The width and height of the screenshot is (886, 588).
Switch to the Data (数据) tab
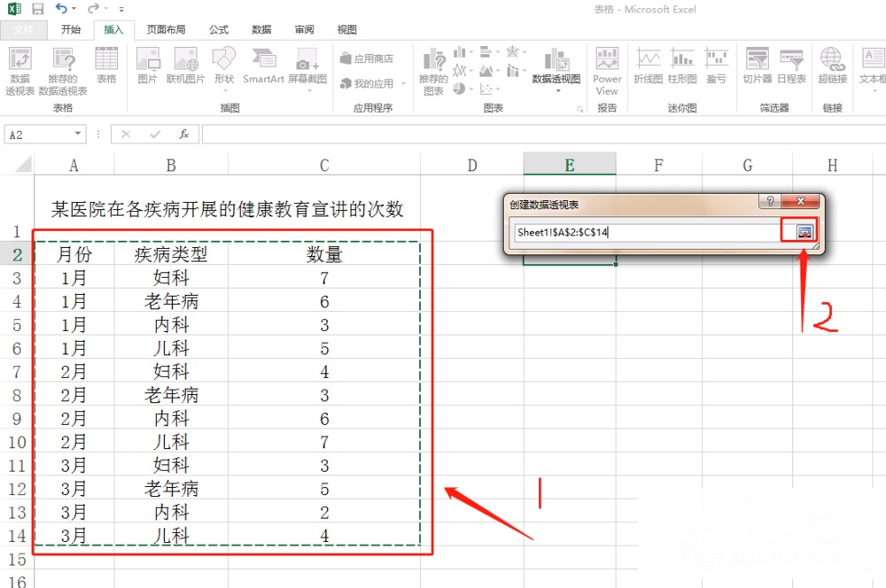click(261, 29)
